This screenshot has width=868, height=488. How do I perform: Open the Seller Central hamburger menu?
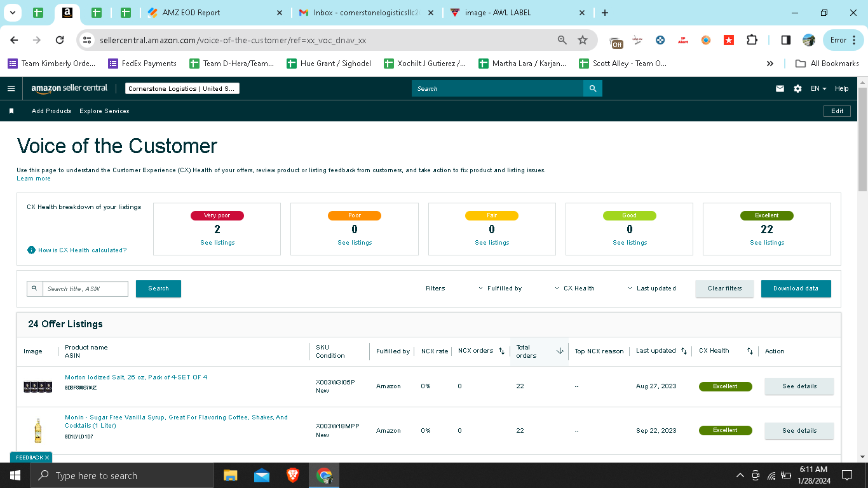click(x=11, y=89)
